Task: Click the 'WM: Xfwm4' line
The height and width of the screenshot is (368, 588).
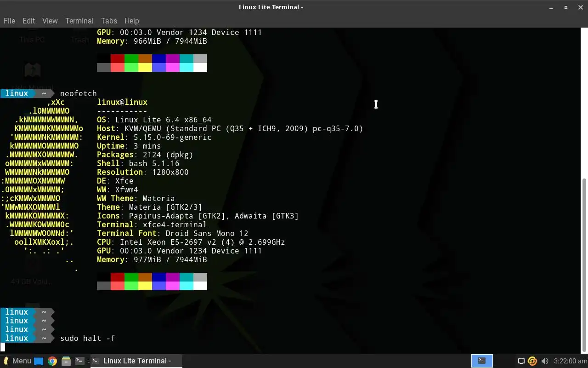Action: 117,190
